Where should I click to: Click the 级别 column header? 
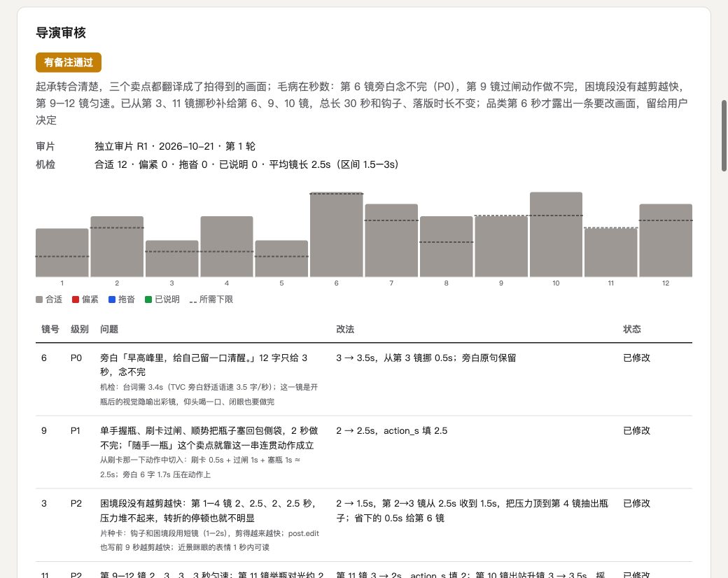[79, 329]
